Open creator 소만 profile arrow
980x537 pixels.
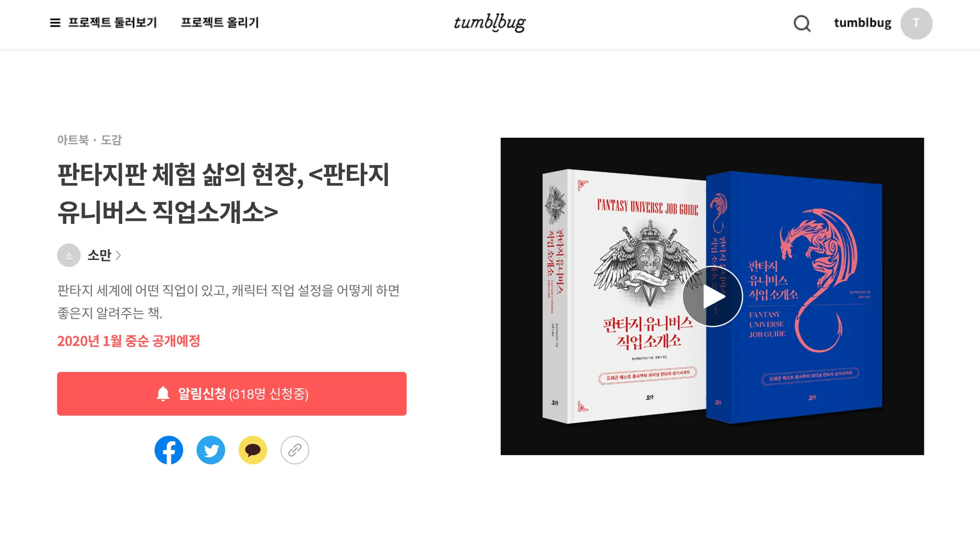click(x=119, y=255)
